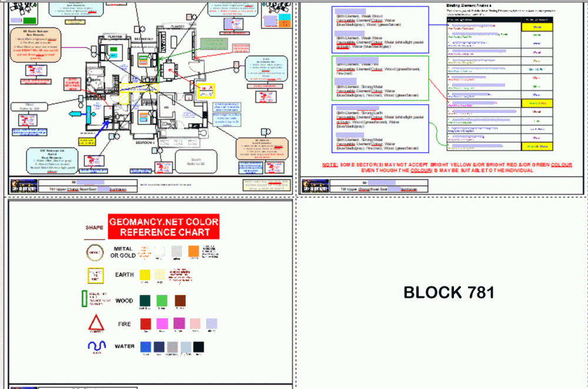The image size is (588, 389).
Task: Click the GEOMANCY.NET COLOR REFERENCE CHART banner
Action: [164, 226]
